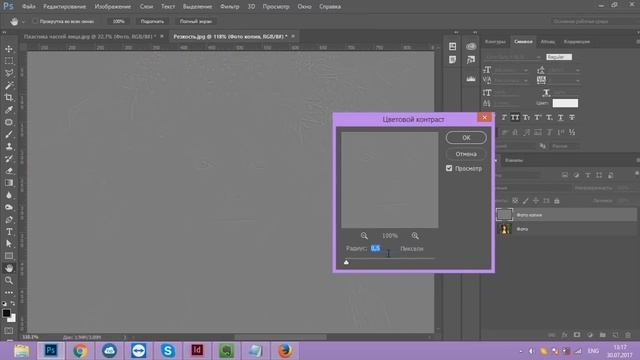This screenshot has width=640, height=360.
Task: Add a layer mask
Action: 577,335
